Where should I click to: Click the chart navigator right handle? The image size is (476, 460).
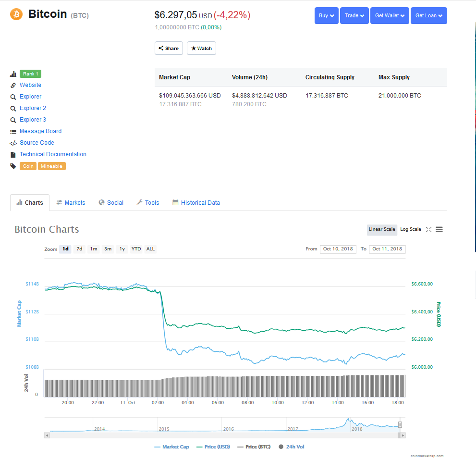400,425
